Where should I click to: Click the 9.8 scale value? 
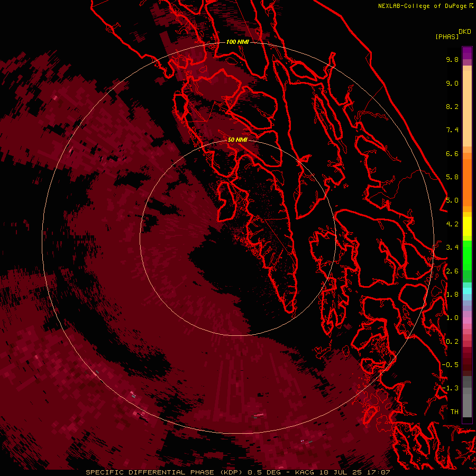(452, 59)
